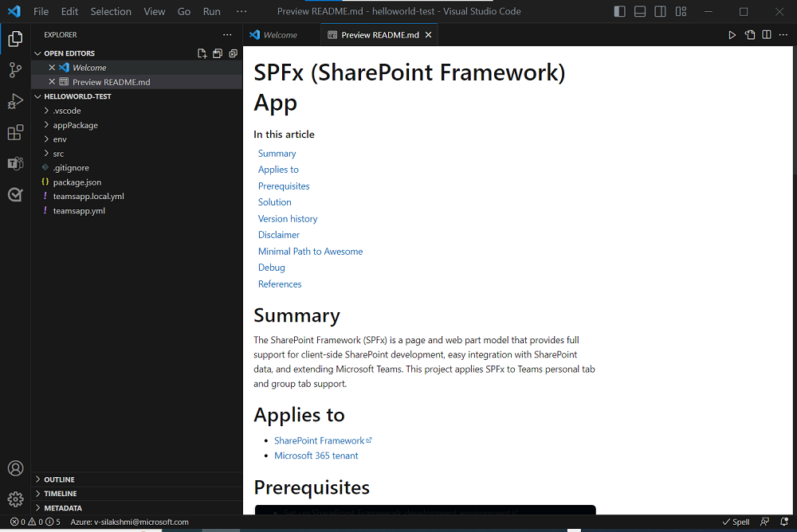Toggle bottom panel layout icon
The height and width of the screenshot is (532, 797).
640,11
